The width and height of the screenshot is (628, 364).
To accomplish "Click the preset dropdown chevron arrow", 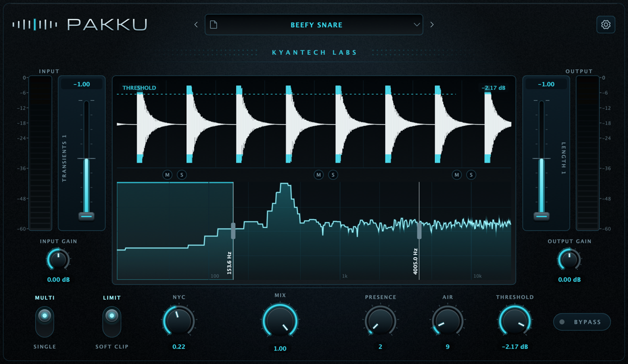I will tap(417, 25).
